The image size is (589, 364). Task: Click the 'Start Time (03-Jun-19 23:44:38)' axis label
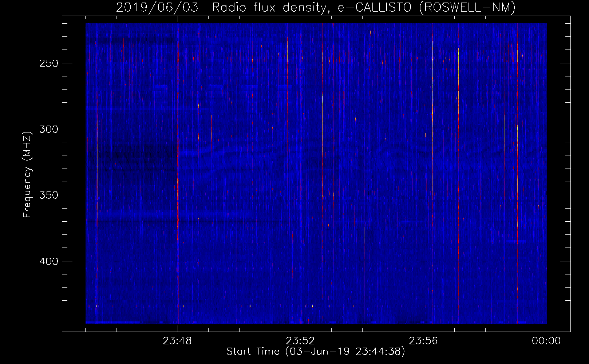pyautogui.click(x=316, y=352)
